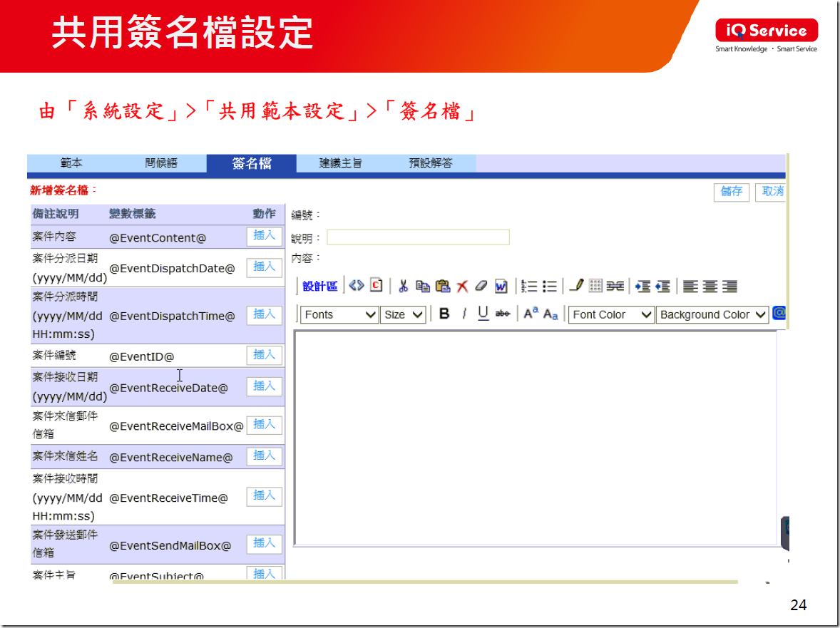Click the paste from Word icon

[501, 287]
